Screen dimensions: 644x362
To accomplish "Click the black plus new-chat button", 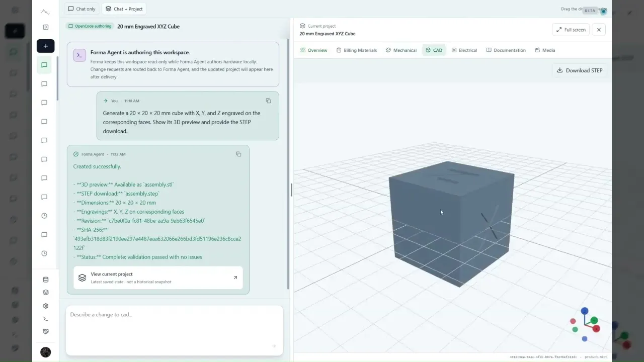I will click(46, 46).
